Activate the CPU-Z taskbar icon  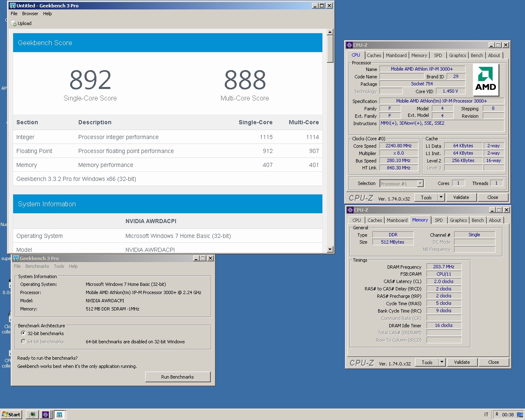tap(46, 415)
